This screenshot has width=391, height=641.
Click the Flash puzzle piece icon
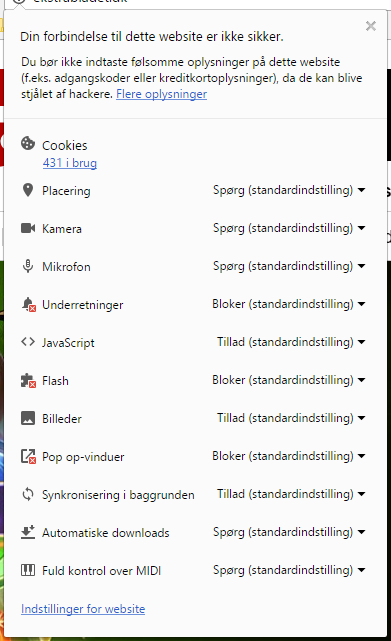coord(28,381)
